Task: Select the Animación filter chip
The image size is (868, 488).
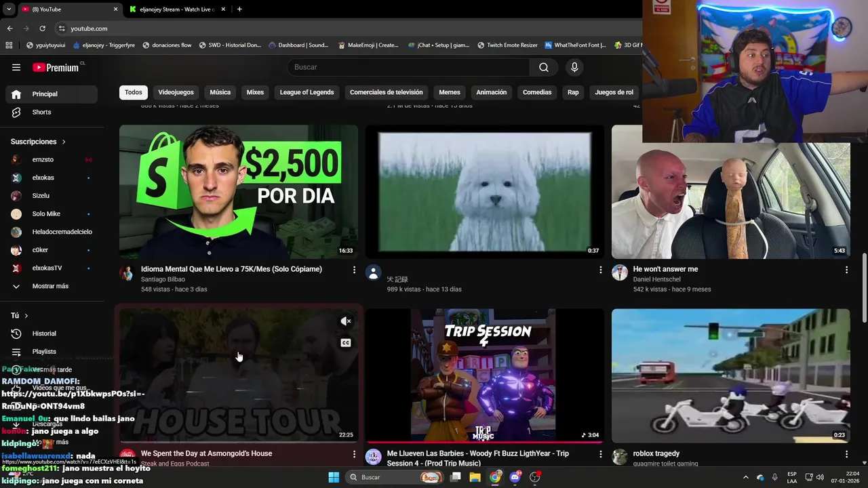Action: (x=492, y=92)
